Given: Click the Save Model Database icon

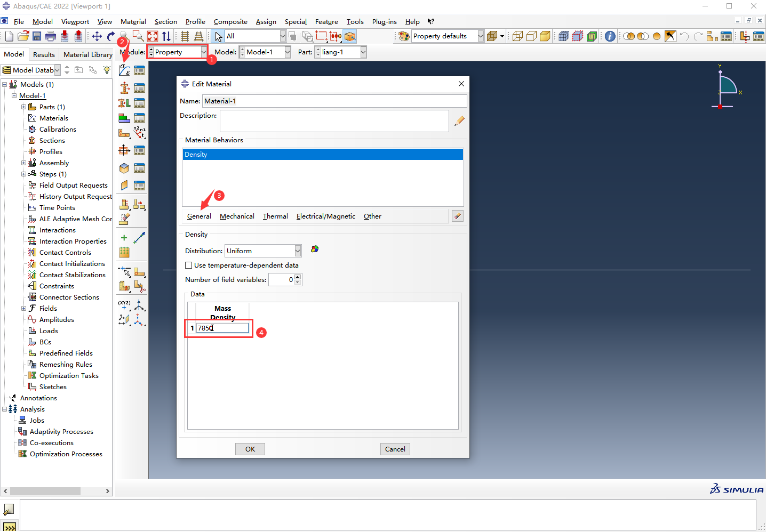Looking at the screenshot, I should (x=37, y=36).
